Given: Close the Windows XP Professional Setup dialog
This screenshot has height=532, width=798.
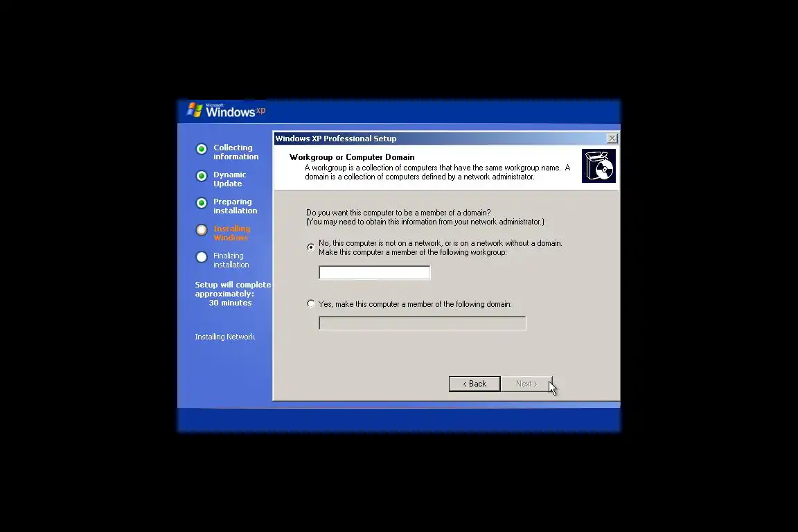Looking at the screenshot, I should [612, 139].
